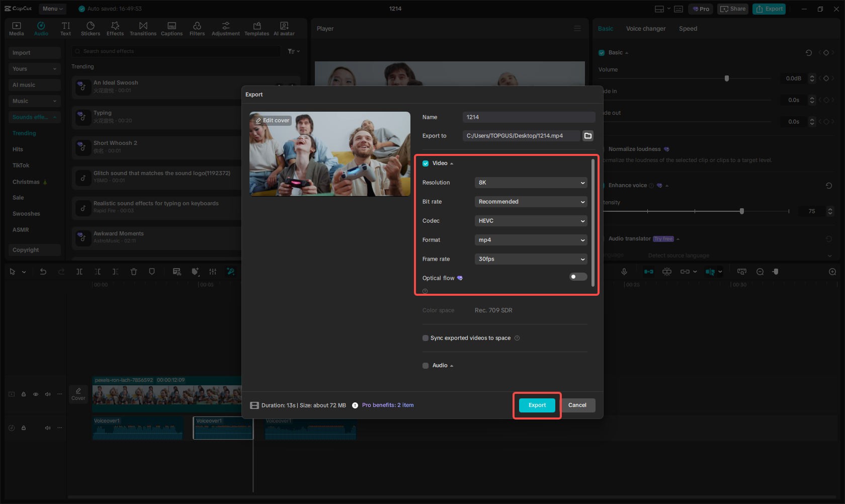Click Edit cover on the export preview
Viewport: 845px width, 504px height.
272,120
